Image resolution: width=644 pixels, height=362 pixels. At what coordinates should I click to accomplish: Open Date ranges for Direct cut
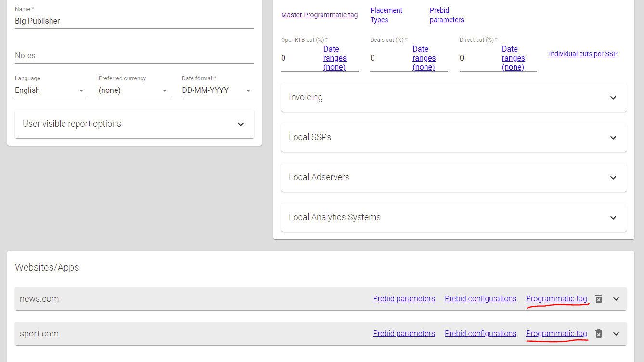(513, 58)
